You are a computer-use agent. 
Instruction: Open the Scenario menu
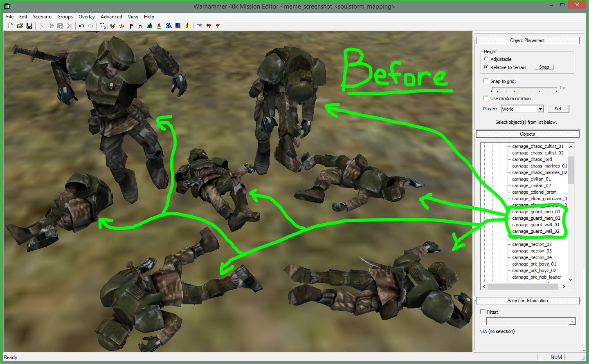[42, 17]
